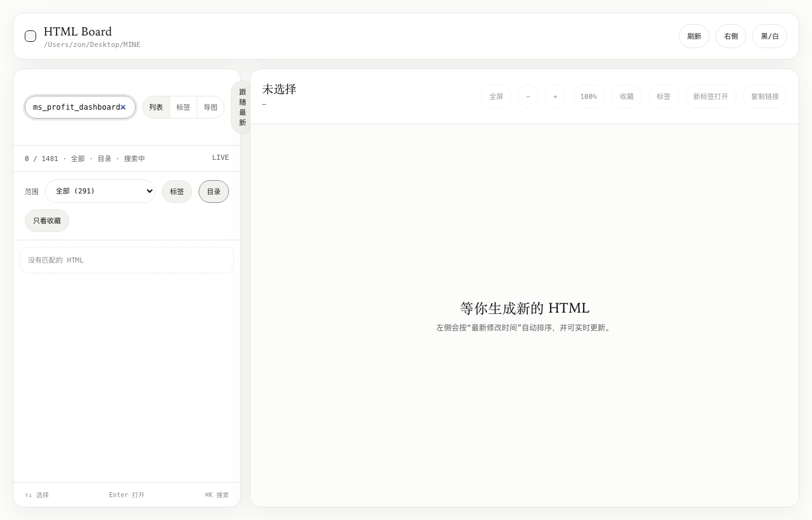Open preview with 新标签打开
This screenshot has height=520, width=812.
coord(710,96)
